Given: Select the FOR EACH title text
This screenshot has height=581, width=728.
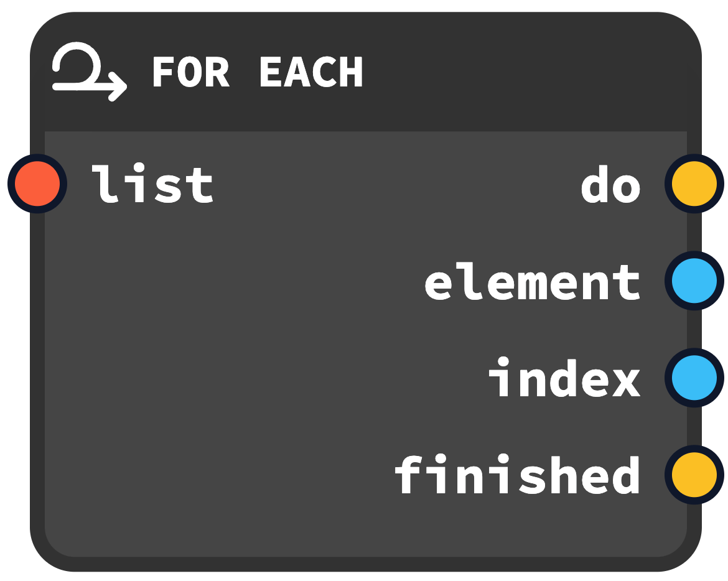Looking at the screenshot, I should coord(257,72).
